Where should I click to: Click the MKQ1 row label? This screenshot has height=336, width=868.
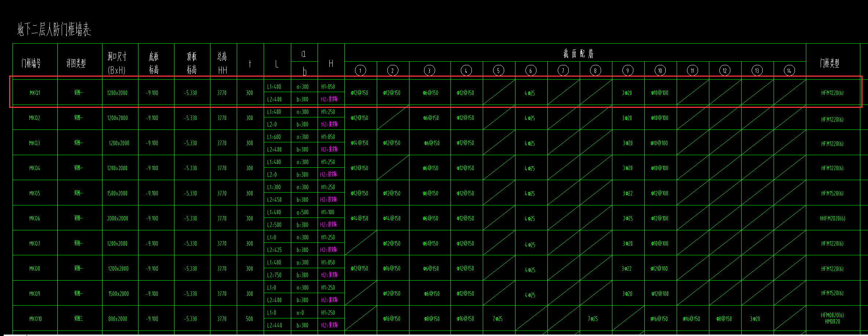pyautogui.click(x=35, y=93)
